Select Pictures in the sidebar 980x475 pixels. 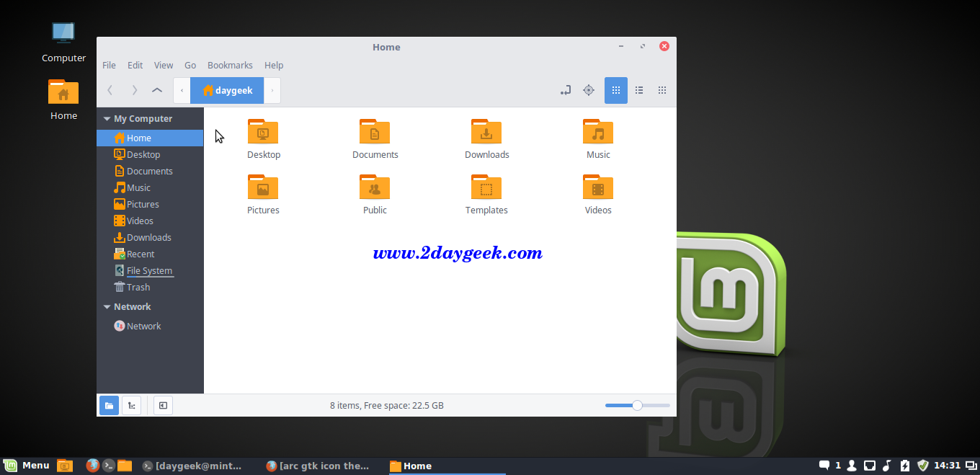click(x=150, y=204)
